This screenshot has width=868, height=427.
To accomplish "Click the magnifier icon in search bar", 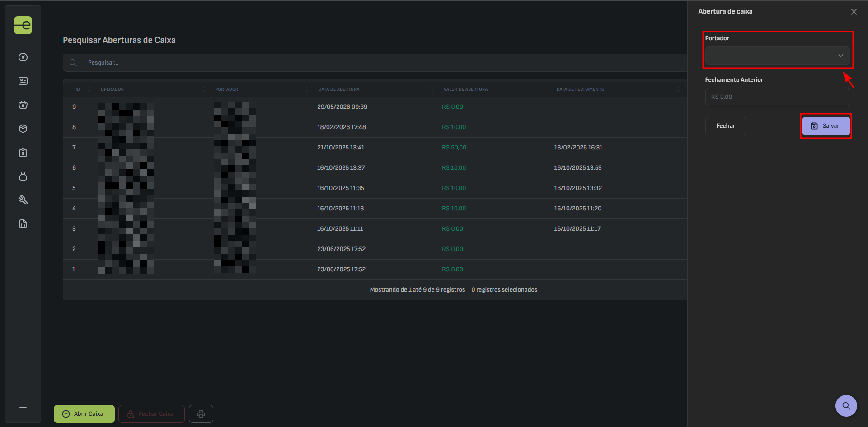I will [x=73, y=63].
